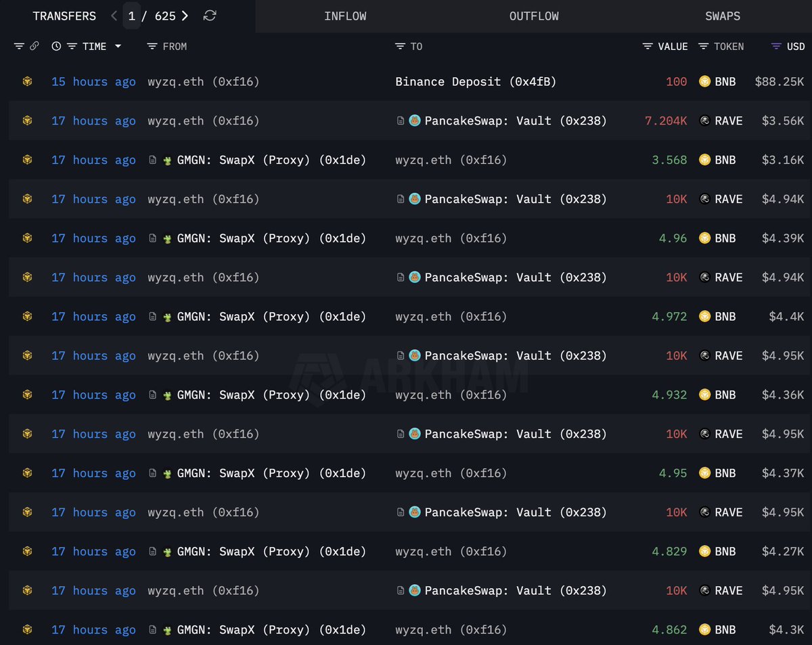Screen dimensions: 812x645
Task: Click the PancakeSwap logo in the 7.204K RAVE row
Action: pyautogui.click(x=415, y=120)
